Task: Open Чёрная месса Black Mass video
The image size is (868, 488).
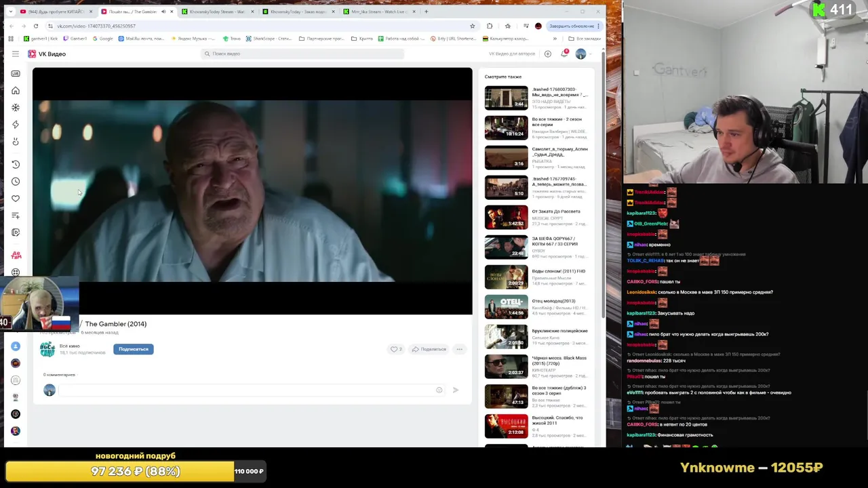Action: click(536, 367)
